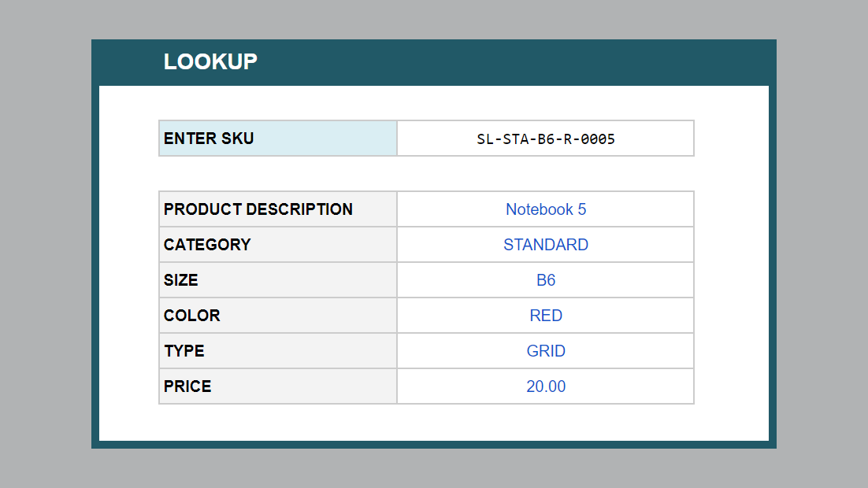Select the PRODUCT DESCRIPTION label cell

[277, 209]
